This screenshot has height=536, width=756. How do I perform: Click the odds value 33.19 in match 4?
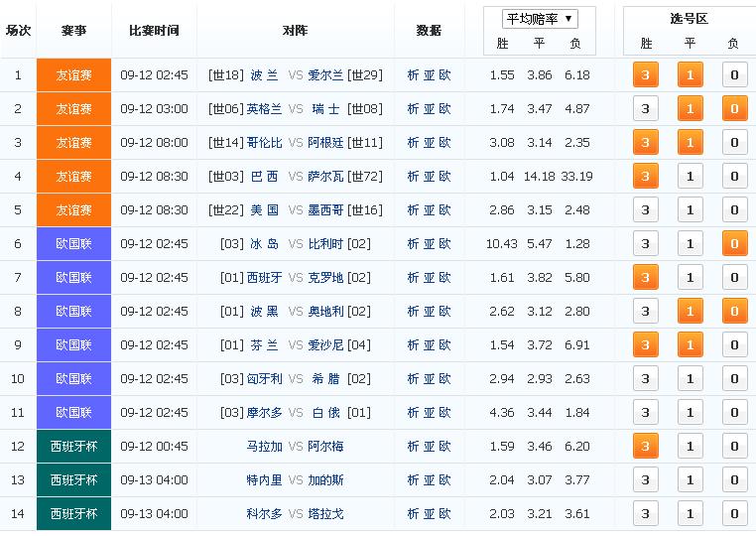pos(576,176)
